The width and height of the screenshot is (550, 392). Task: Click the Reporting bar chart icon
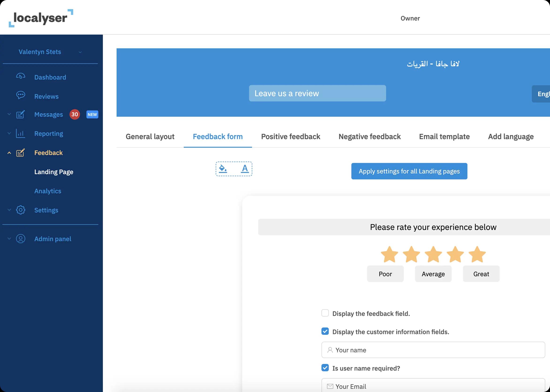coord(21,133)
